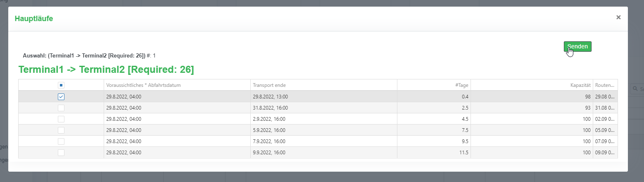The width and height of the screenshot is (644, 182).
Task: Check the row ending 5.9.2022, 16:00
Action: click(61, 130)
